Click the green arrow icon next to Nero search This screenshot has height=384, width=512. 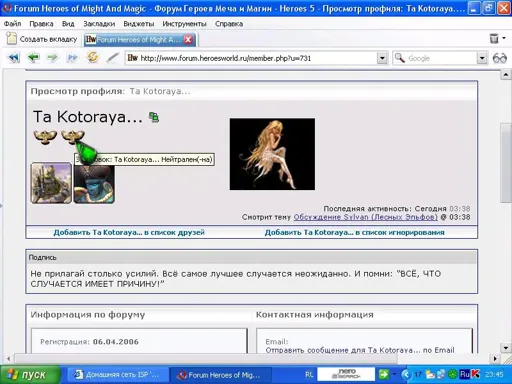(384, 374)
